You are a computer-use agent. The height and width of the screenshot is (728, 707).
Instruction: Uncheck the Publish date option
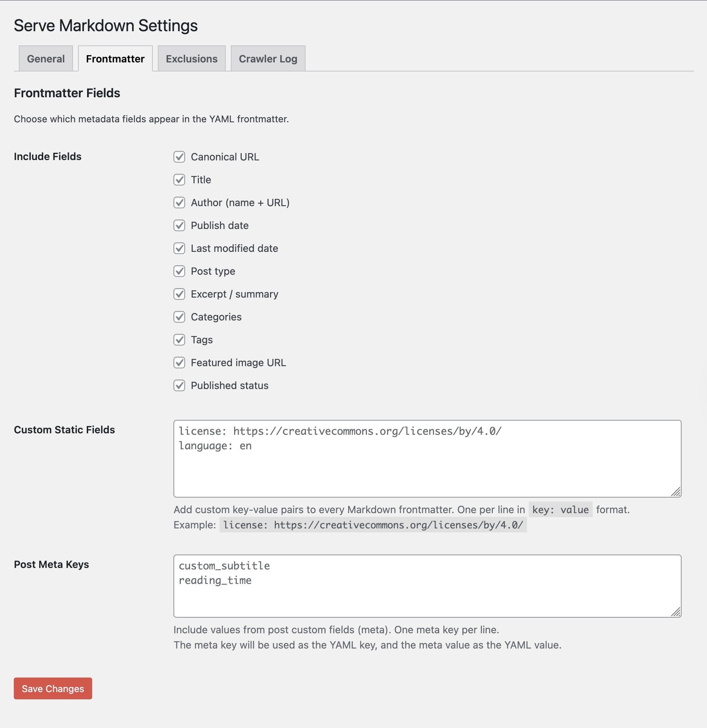coord(179,225)
